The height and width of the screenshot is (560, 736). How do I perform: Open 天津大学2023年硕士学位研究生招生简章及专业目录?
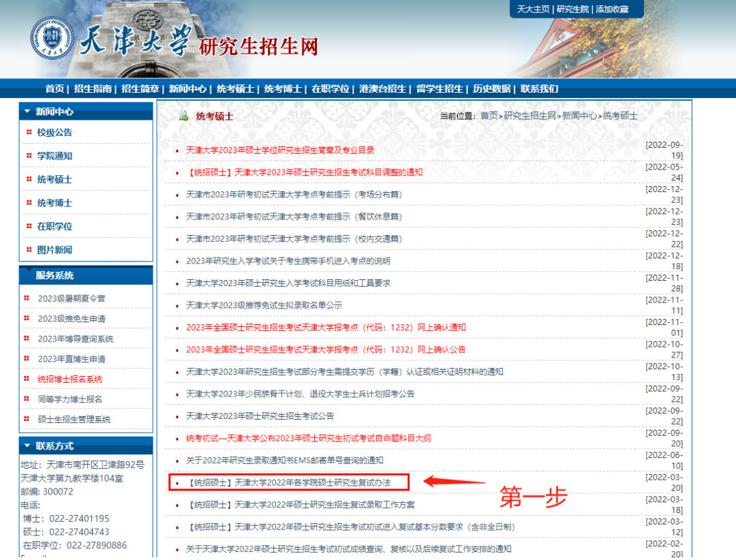pyautogui.click(x=280, y=150)
